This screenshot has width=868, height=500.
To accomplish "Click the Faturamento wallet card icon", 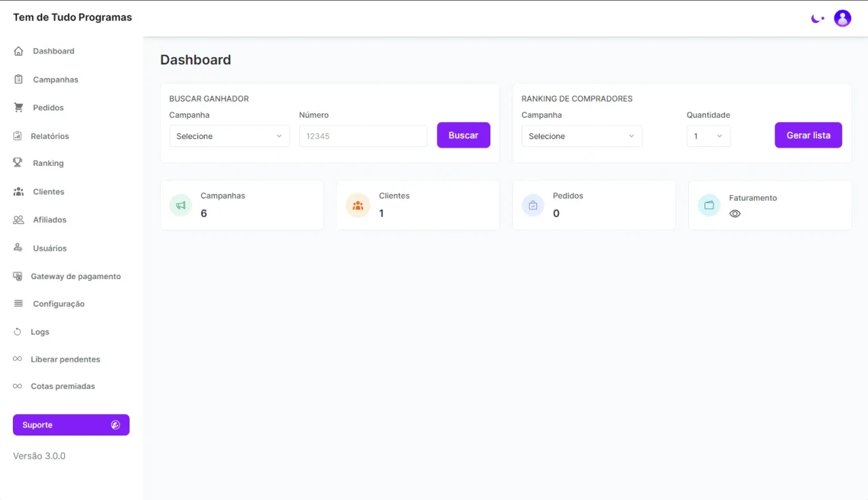I will coord(709,205).
